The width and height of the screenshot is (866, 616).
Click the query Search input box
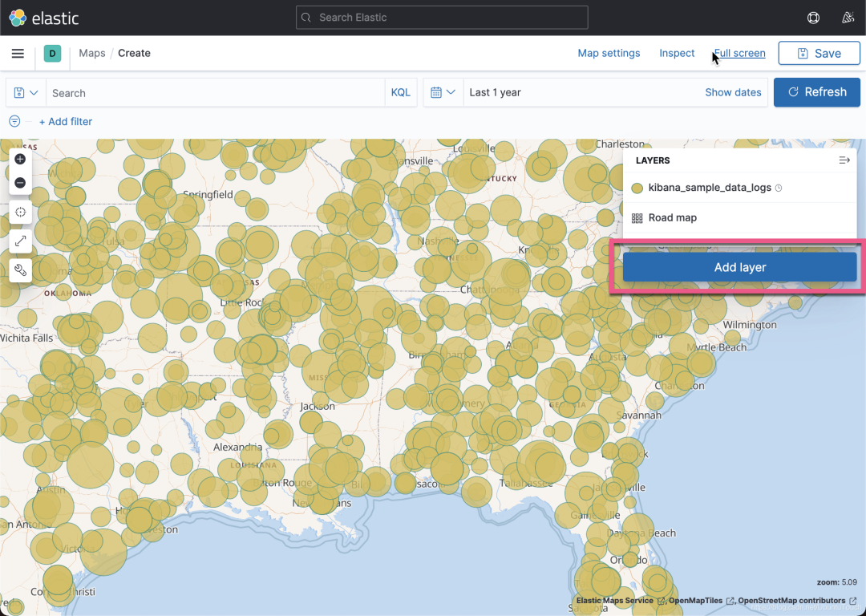[216, 93]
